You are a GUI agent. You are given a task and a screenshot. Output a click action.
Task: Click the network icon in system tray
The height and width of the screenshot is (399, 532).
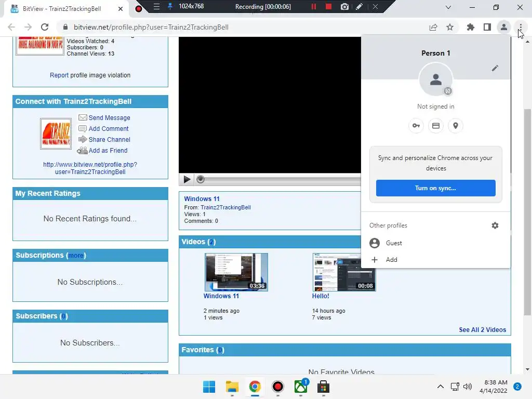click(455, 387)
